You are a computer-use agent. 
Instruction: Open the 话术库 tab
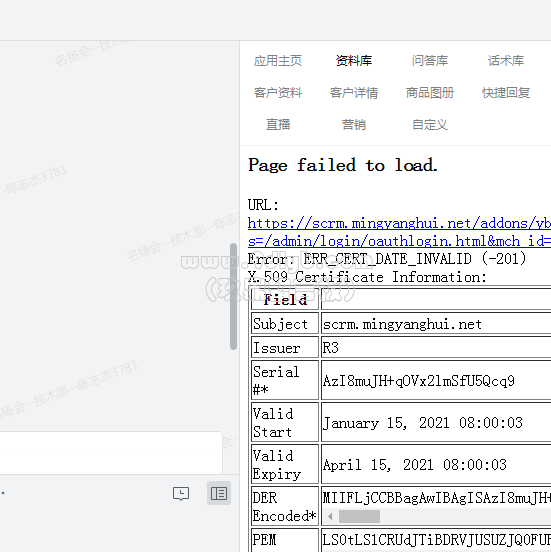[506, 61]
